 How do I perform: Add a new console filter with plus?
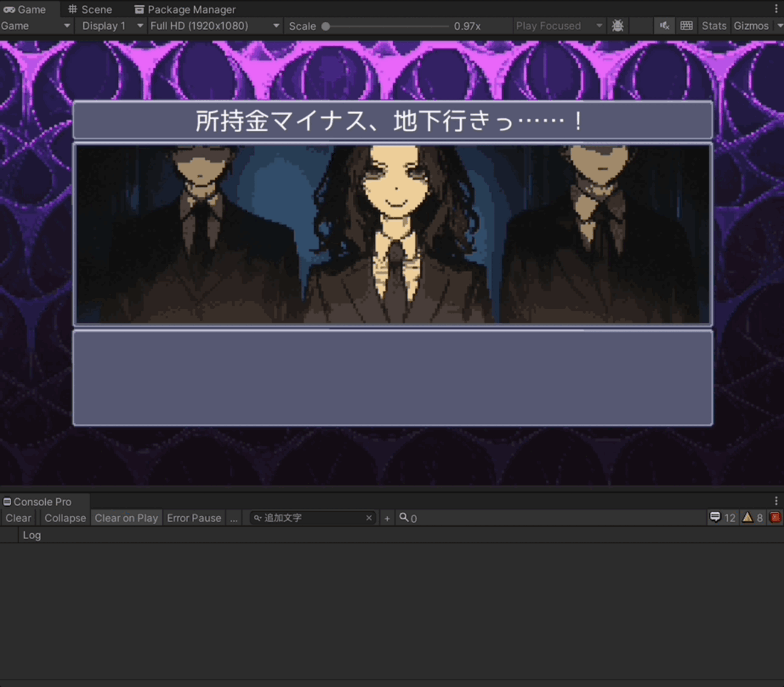[x=387, y=518]
